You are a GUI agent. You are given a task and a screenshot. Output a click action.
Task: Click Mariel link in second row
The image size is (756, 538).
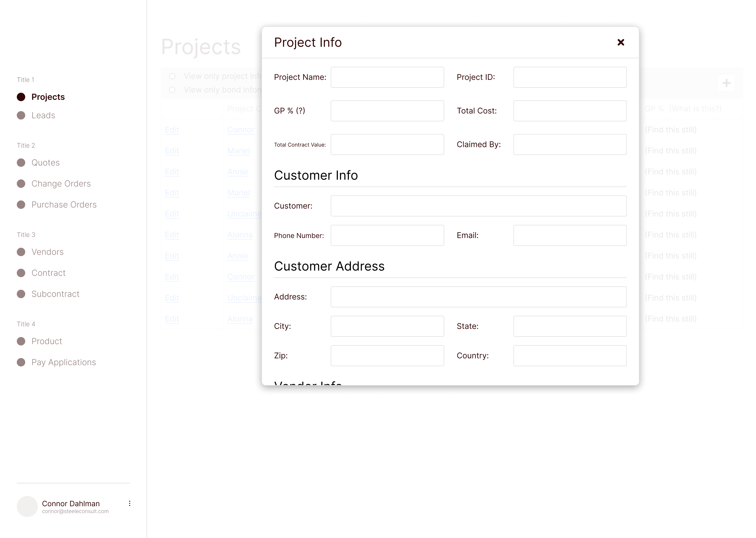point(238,151)
